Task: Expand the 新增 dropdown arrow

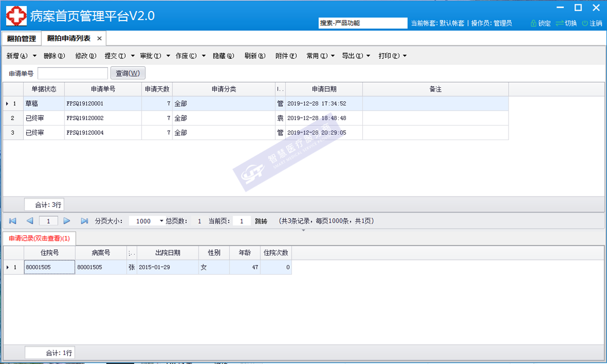Action: (x=35, y=56)
